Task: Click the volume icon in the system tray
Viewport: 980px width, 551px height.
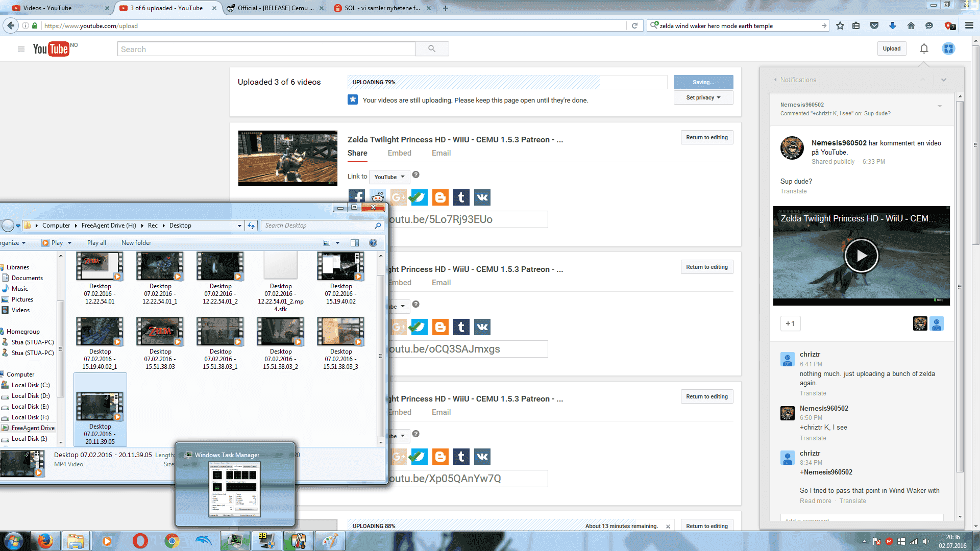Action: (x=926, y=541)
